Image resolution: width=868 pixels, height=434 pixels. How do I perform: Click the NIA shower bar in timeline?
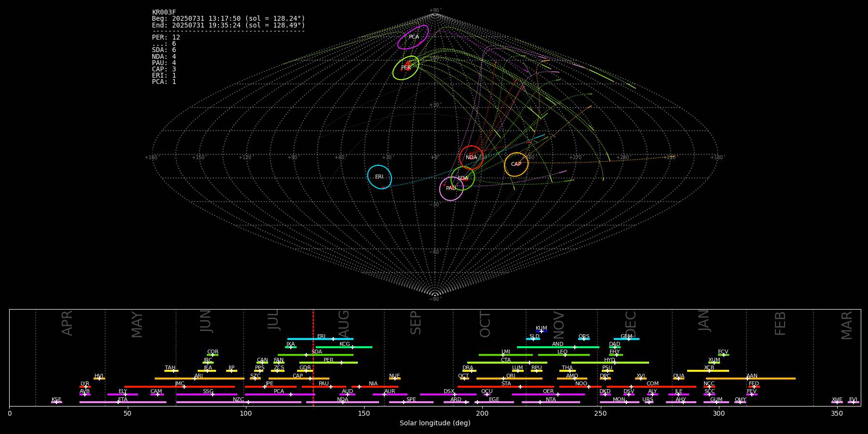(x=375, y=387)
